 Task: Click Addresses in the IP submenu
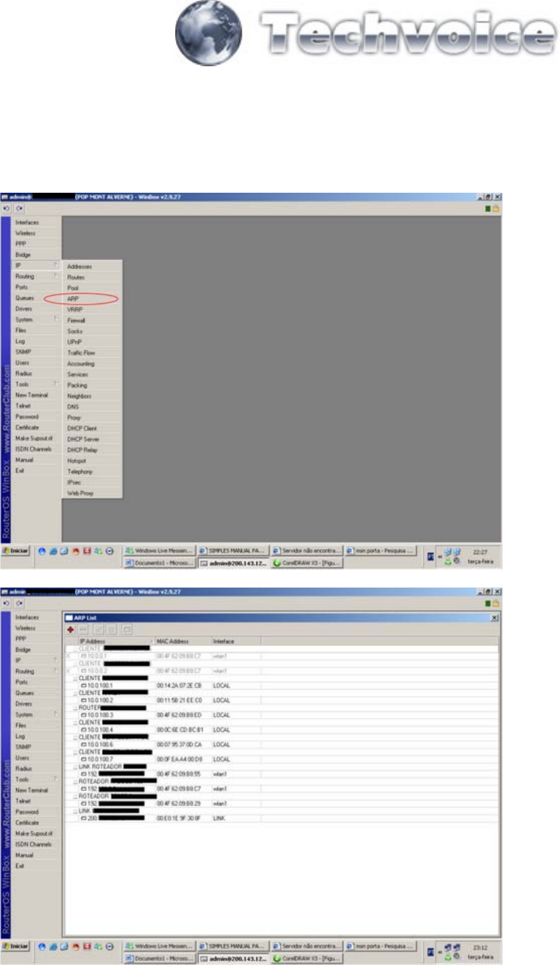point(79,266)
